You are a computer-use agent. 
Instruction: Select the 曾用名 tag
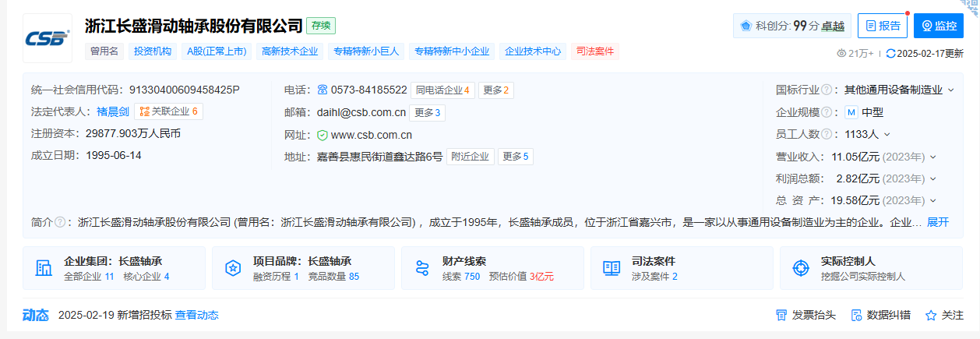tap(104, 51)
